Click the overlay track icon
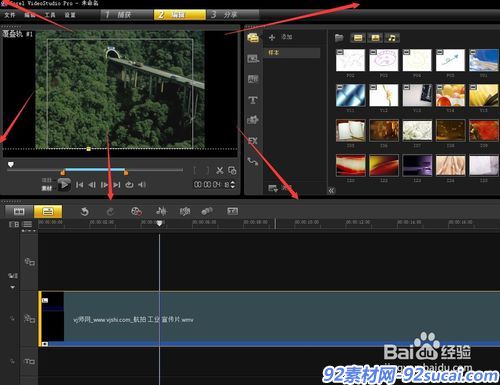 pyautogui.click(x=29, y=319)
